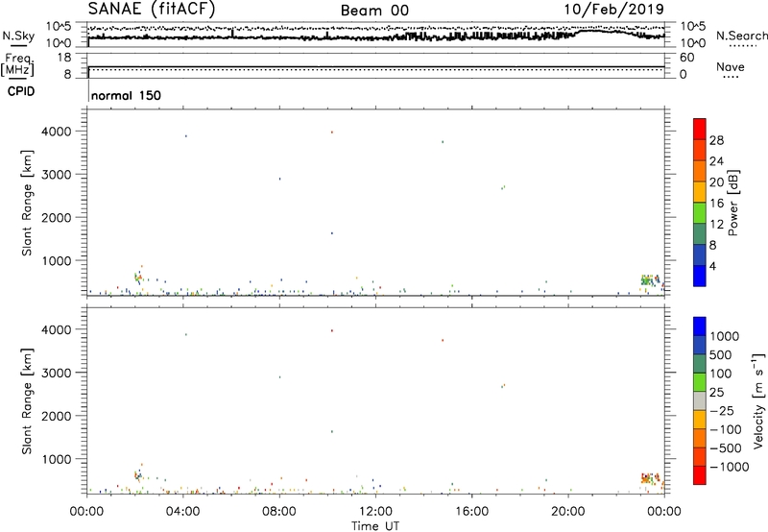
Task: Click the 'Time UT' axis title
Action: 375,526
